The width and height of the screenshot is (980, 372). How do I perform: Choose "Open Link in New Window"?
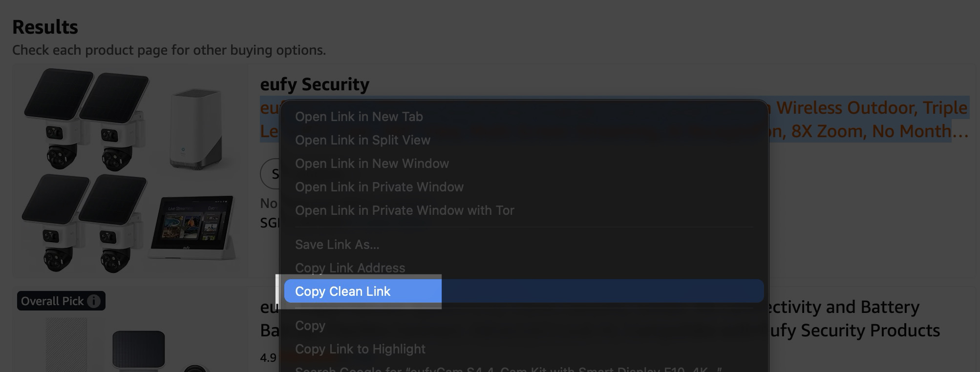pyautogui.click(x=372, y=164)
